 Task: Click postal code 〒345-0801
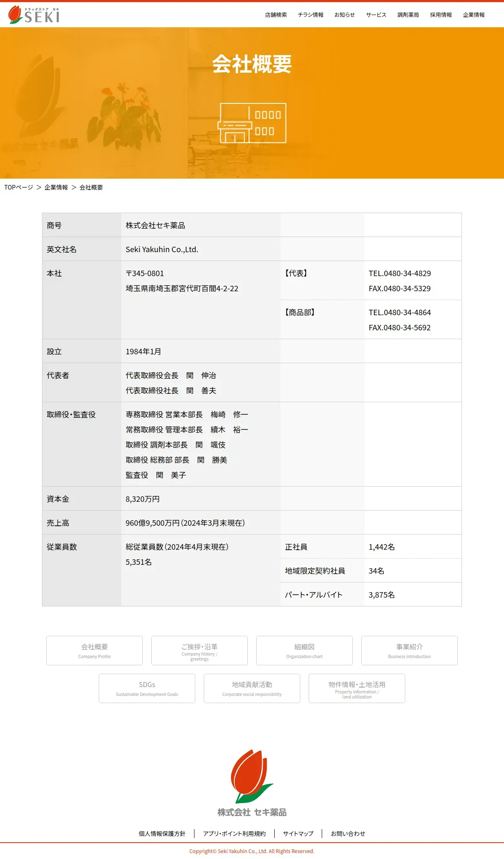pos(145,273)
